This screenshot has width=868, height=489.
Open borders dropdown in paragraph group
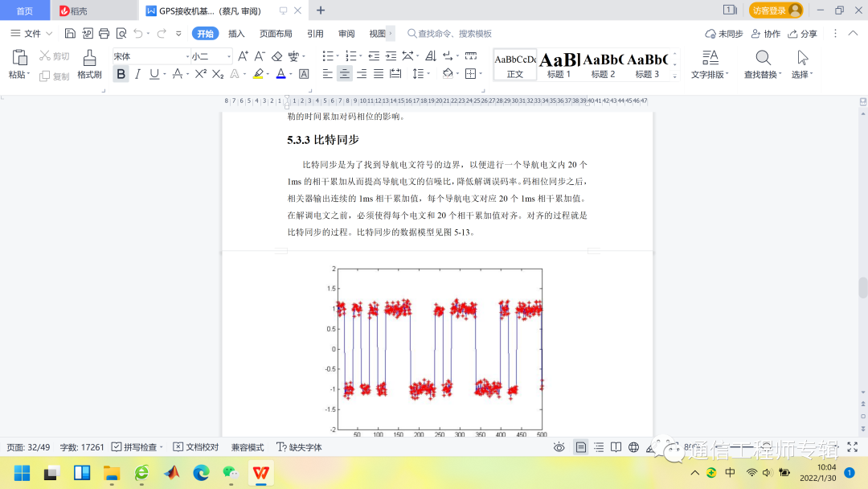(x=481, y=74)
